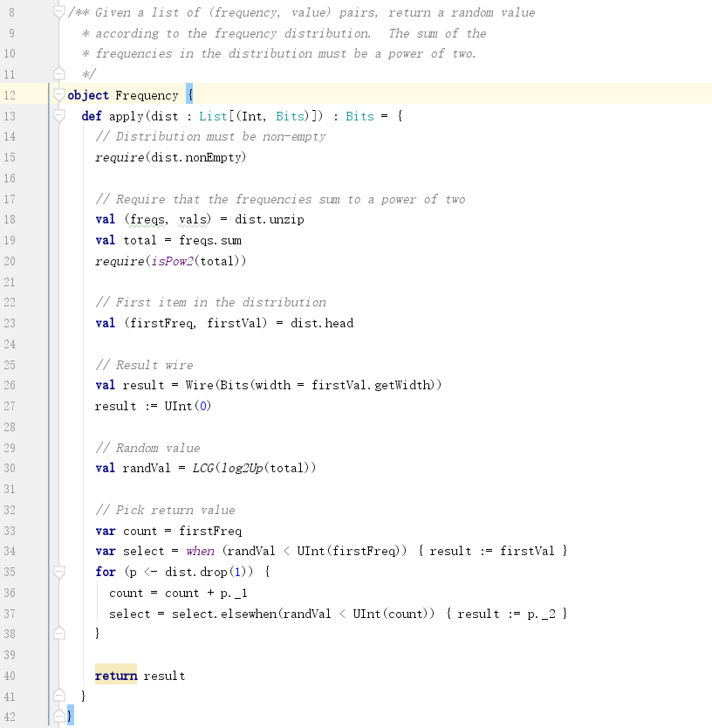Collapse the doc comment fold at line 8
This screenshot has height=728, width=712.
59,12
